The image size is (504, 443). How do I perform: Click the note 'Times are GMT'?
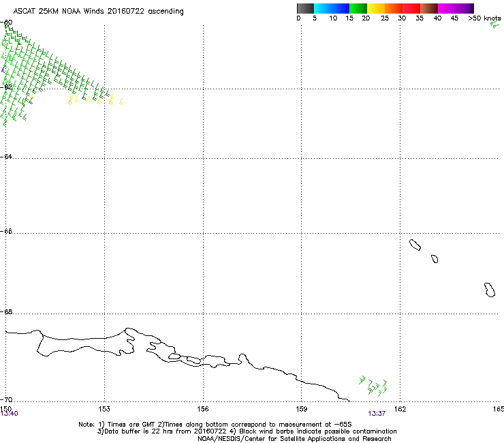[x=131, y=425]
